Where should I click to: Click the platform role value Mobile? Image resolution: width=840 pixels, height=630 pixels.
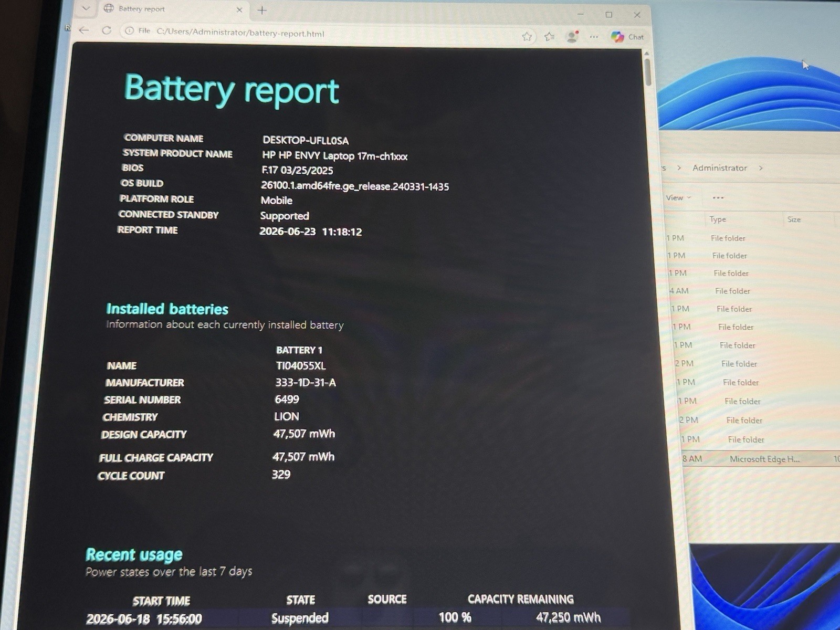277,201
